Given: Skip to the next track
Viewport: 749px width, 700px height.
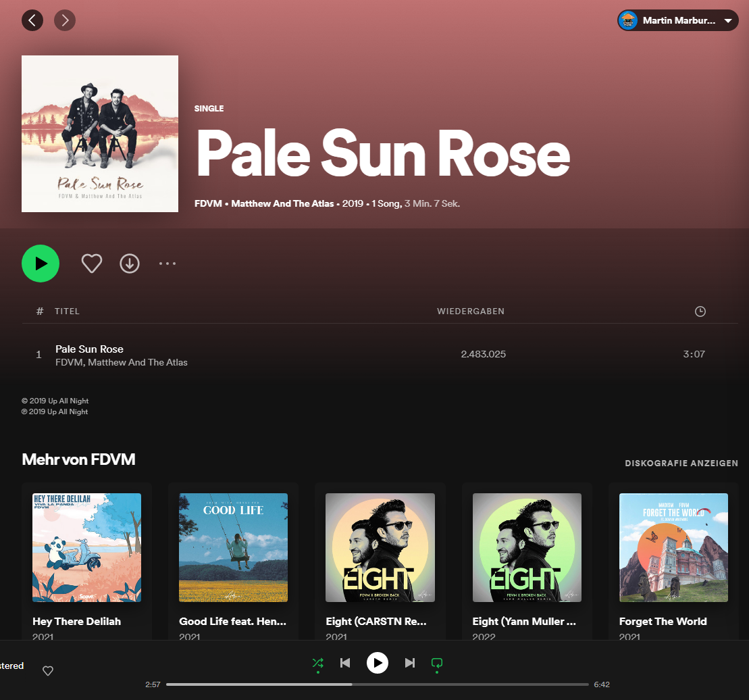Looking at the screenshot, I should [409, 664].
